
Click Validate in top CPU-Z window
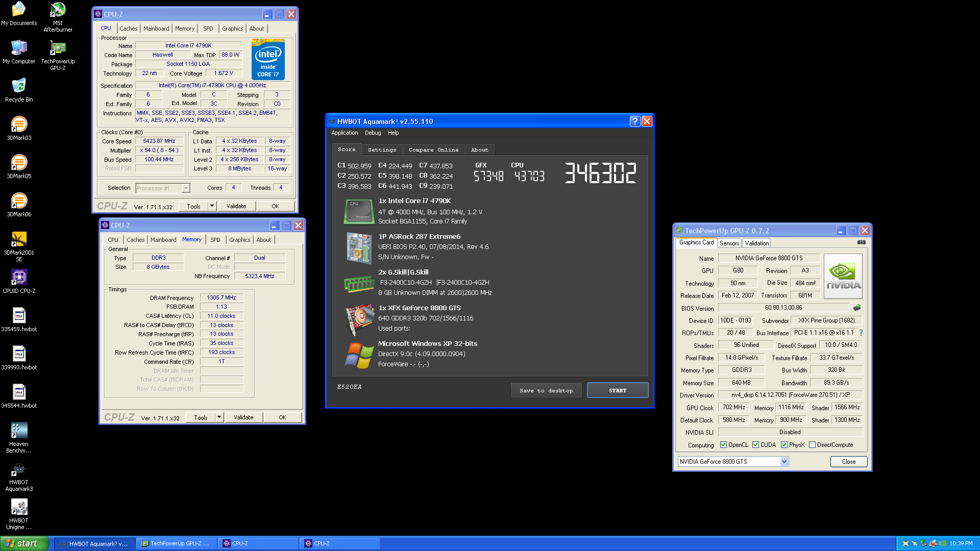click(236, 206)
